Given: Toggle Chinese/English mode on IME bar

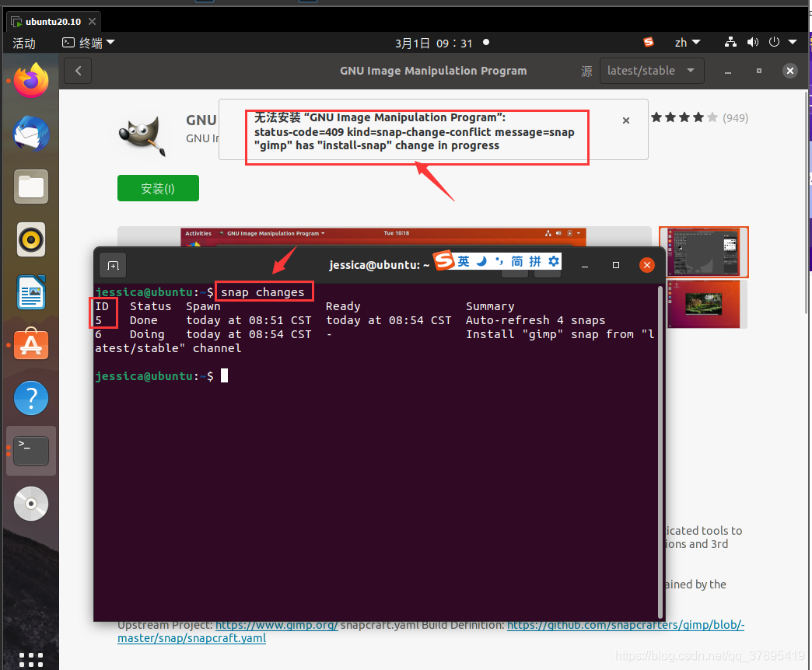Looking at the screenshot, I should (x=464, y=261).
